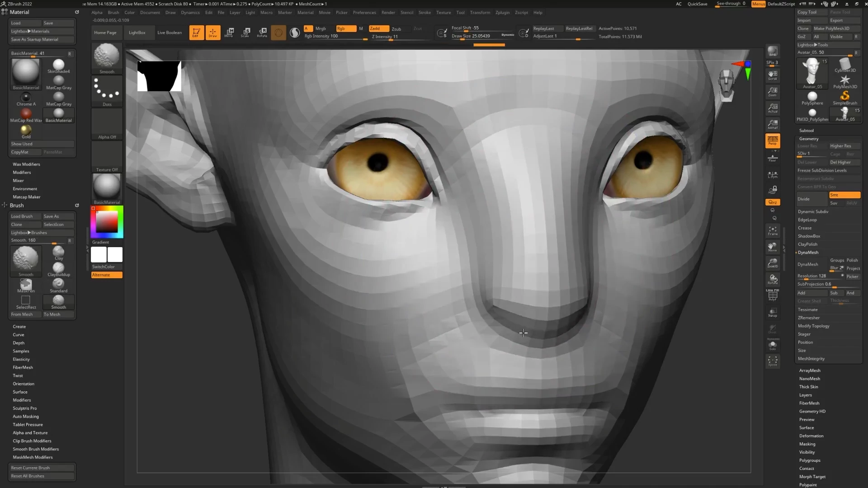Viewport: 868px width, 488px height.
Task: Toggle the Persp perspective button
Action: [773, 141]
